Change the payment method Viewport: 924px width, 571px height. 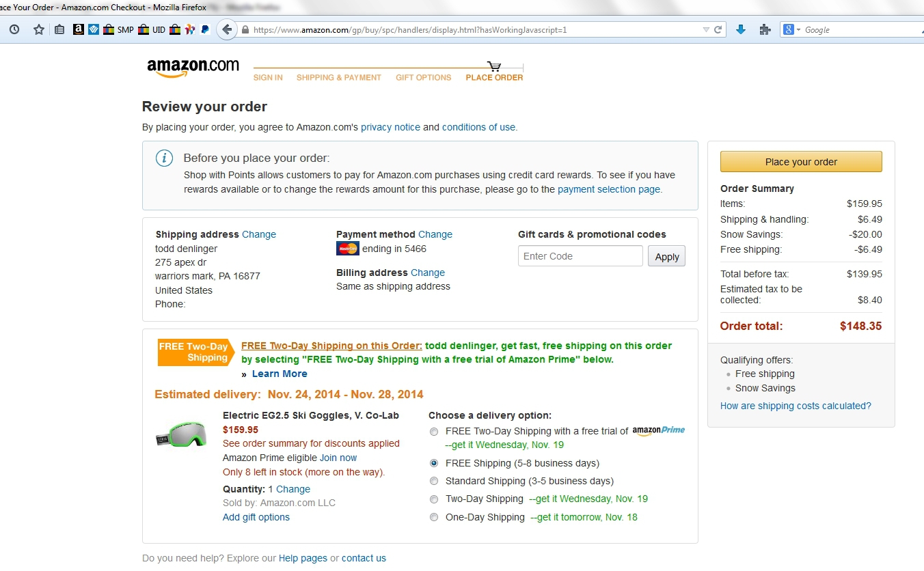(x=435, y=234)
